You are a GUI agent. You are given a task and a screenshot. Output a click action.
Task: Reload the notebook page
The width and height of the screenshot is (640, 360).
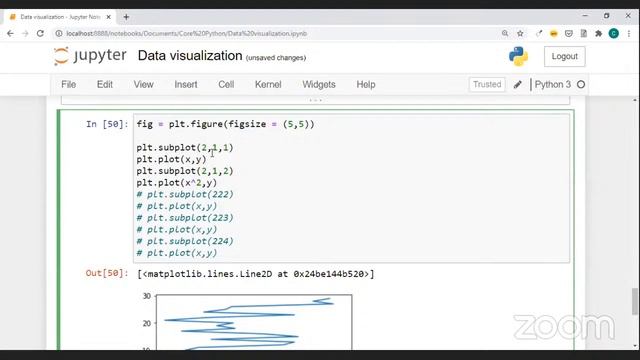click(x=40, y=33)
